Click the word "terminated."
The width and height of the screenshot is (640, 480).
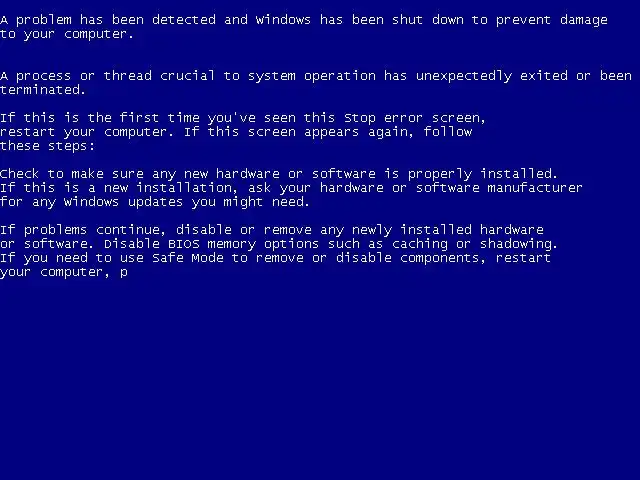(43, 90)
